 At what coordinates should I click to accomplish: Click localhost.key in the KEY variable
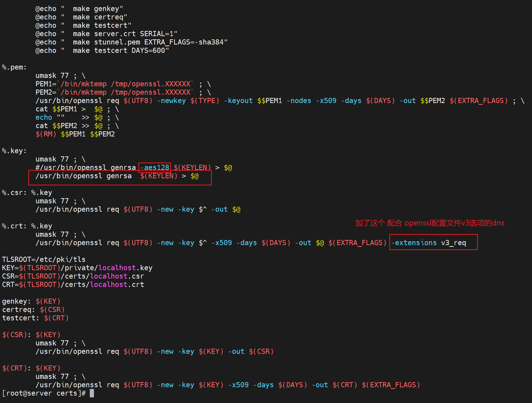click(x=125, y=268)
